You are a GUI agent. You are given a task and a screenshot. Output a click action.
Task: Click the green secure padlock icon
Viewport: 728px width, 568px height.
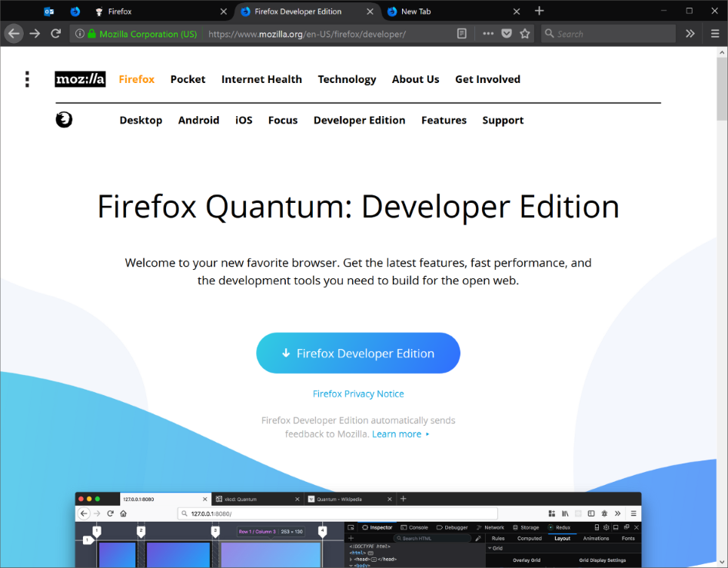click(x=91, y=33)
